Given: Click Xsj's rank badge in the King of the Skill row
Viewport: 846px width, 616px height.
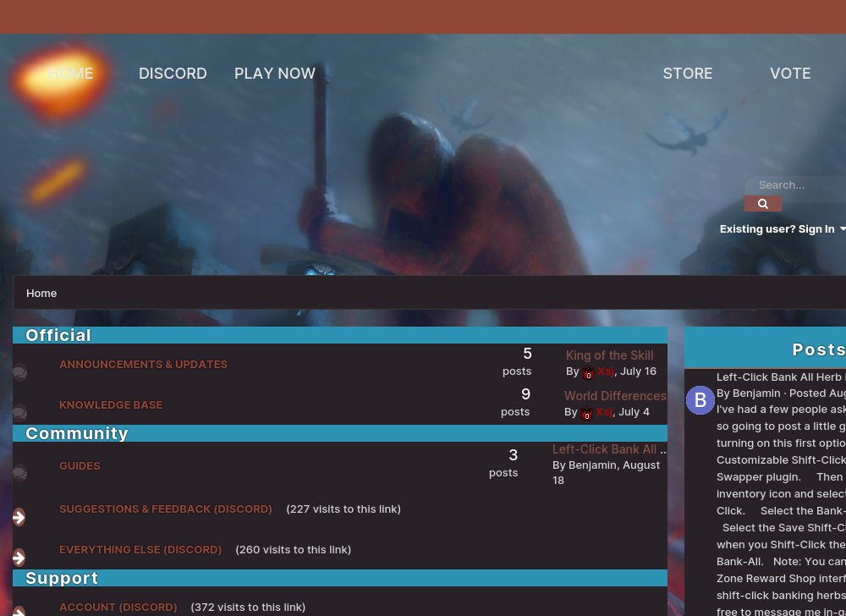Looking at the screenshot, I should pyautogui.click(x=588, y=372).
